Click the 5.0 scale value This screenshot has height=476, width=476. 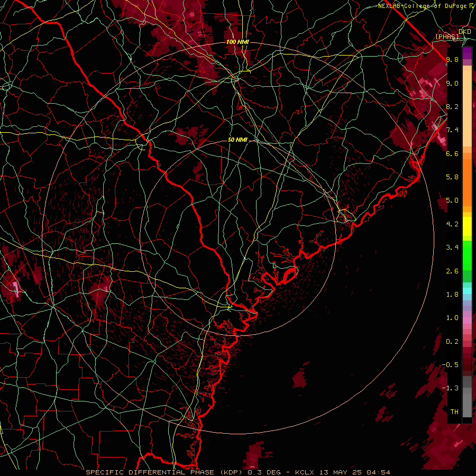coord(452,200)
